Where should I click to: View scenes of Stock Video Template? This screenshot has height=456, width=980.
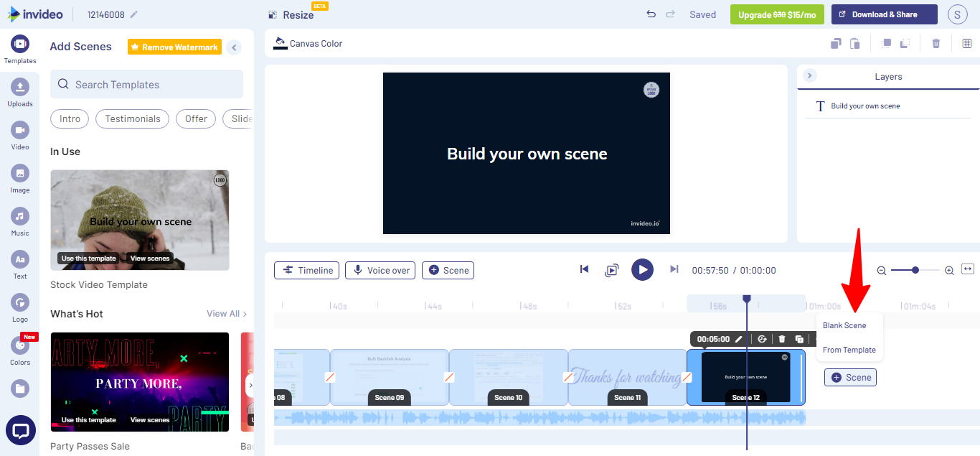(150, 259)
